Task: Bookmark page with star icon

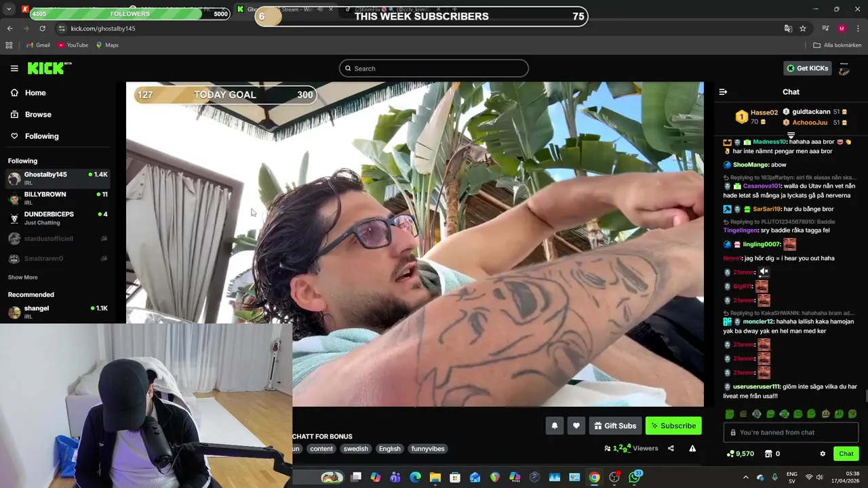Action: click(803, 28)
